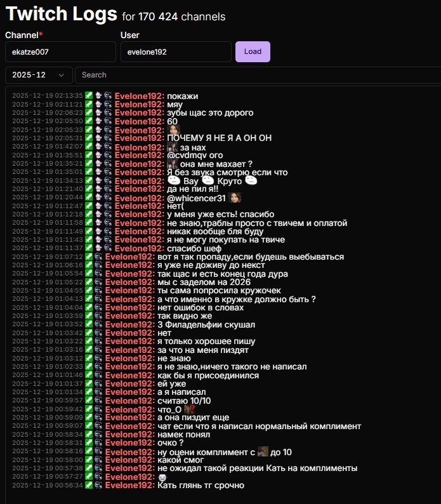Viewport: 441px width, 504px height.
Task: Click the green badge beside "очко ?"
Action: click(89, 442)
